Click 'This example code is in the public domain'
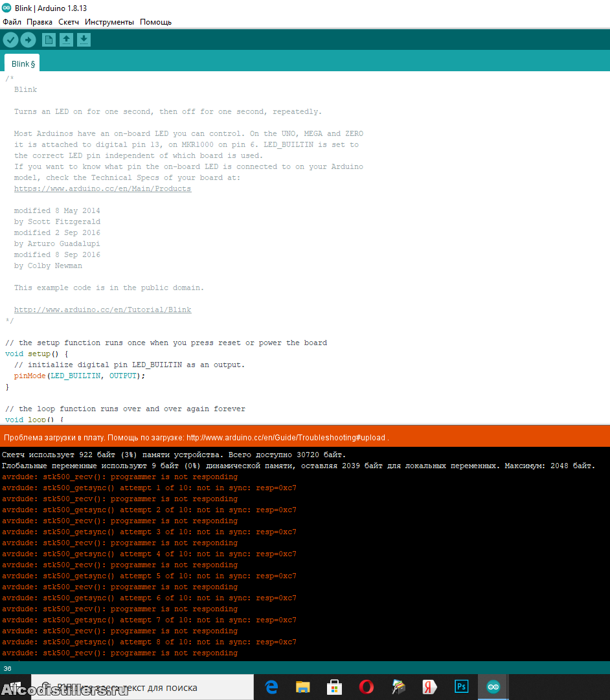 (109, 288)
